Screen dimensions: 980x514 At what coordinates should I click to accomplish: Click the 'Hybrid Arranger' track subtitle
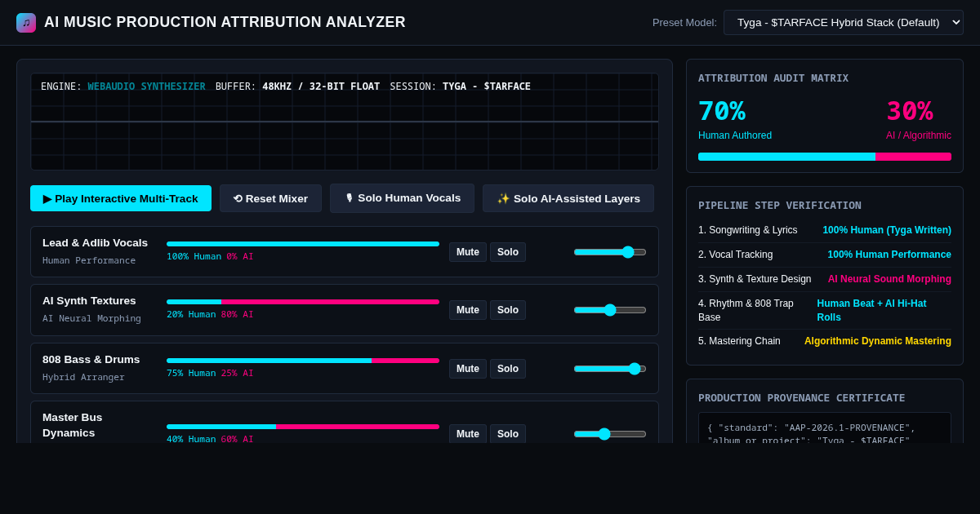tap(83, 378)
